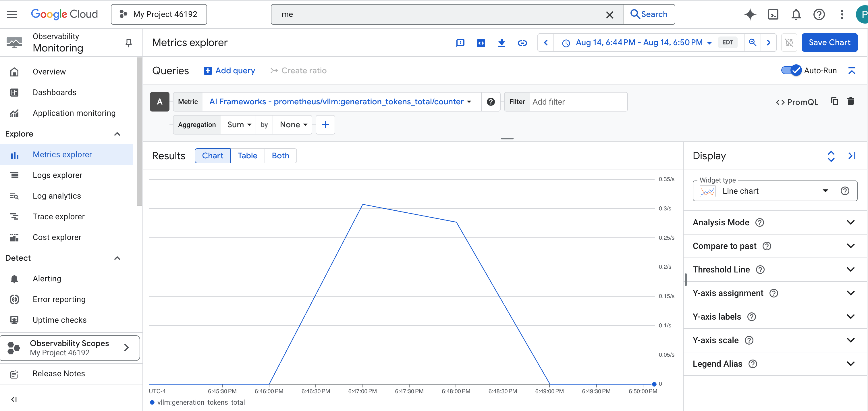The image size is (868, 411).
Task: Collapse the Explore sidebar section
Action: tap(117, 134)
